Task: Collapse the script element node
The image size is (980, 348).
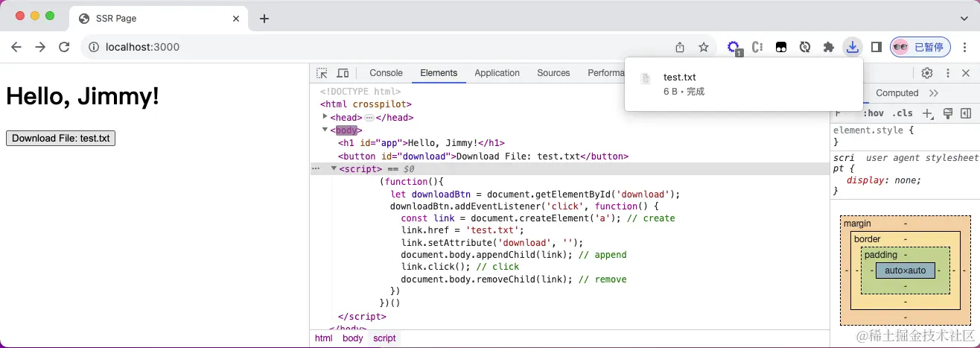Action: 334,168
